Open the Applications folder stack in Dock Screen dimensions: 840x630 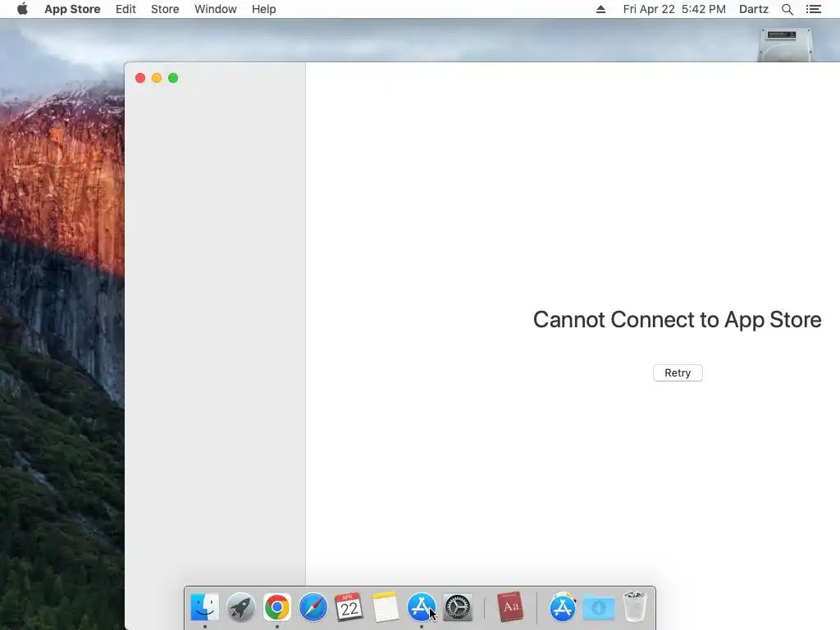pos(563,608)
